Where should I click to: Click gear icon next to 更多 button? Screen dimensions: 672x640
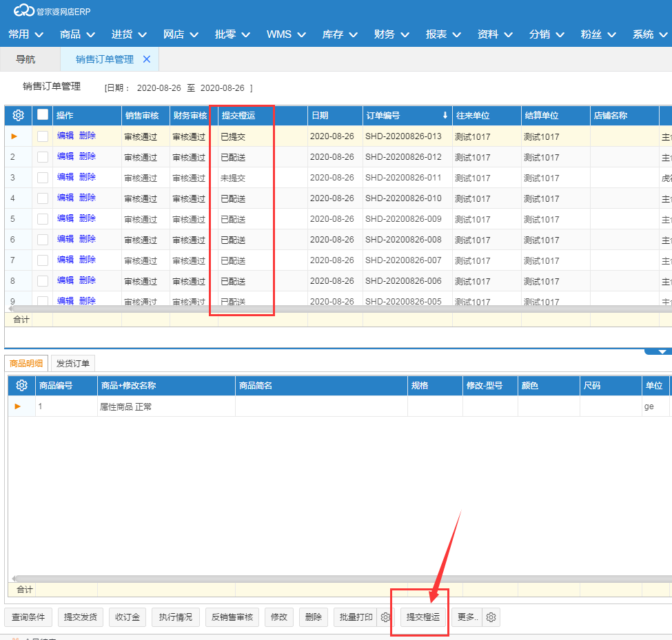point(491,617)
